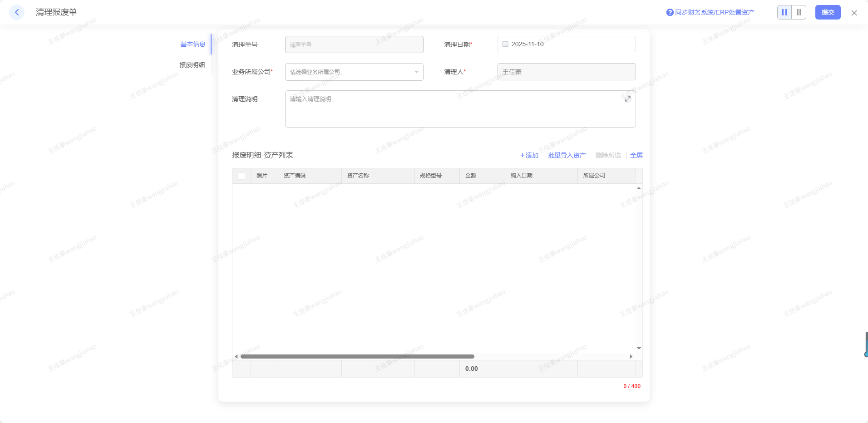Click 批量导入资产 link

[567, 155]
